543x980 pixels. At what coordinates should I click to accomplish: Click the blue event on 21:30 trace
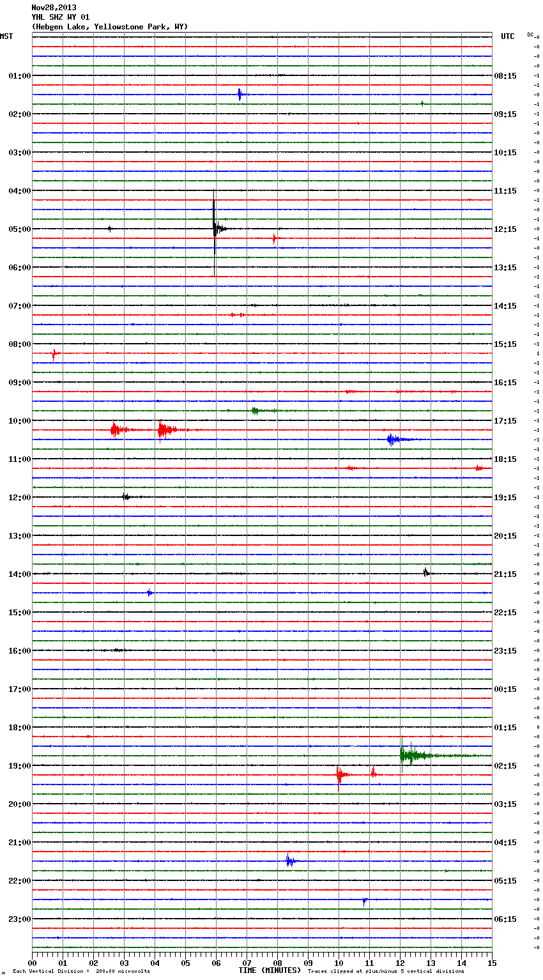tap(291, 861)
